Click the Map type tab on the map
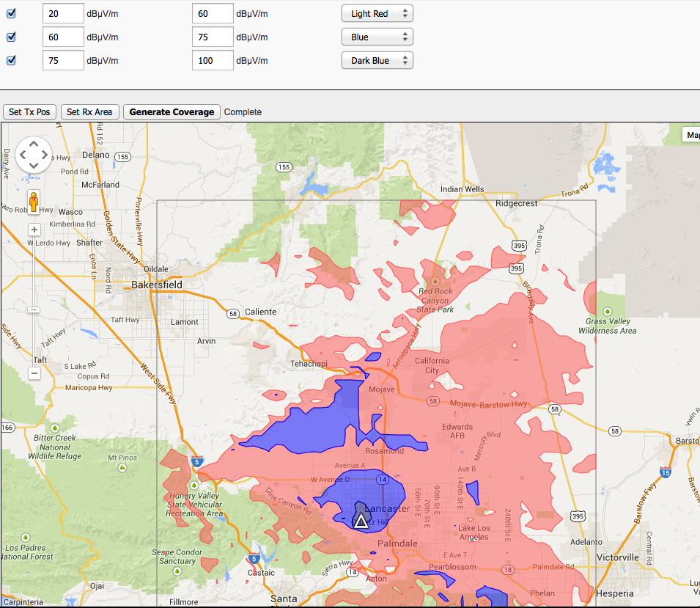700x608 pixels. click(x=690, y=134)
